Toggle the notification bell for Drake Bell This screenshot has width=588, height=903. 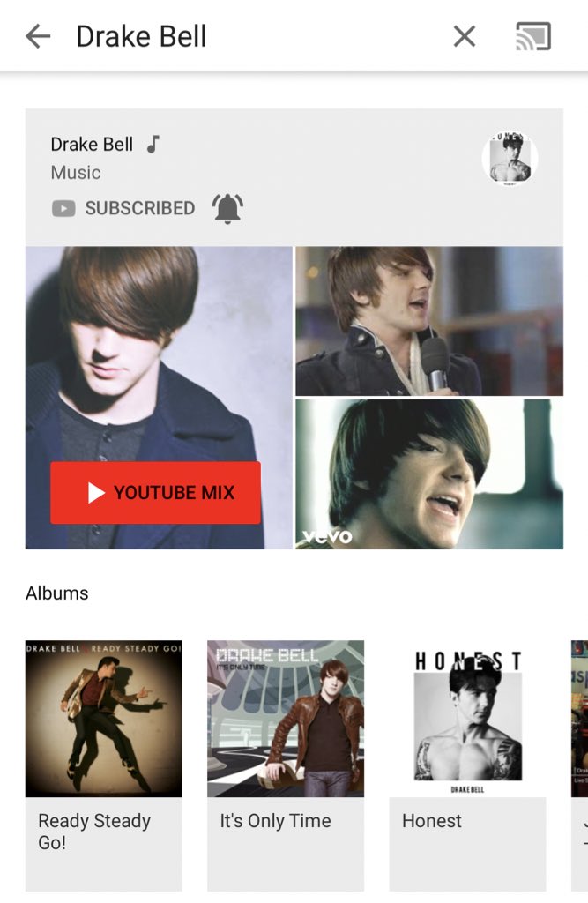tap(227, 208)
